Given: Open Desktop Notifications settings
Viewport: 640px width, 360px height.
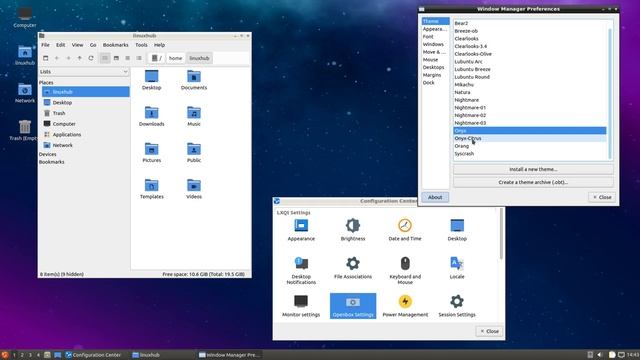Looking at the screenshot, I should click(301, 270).
